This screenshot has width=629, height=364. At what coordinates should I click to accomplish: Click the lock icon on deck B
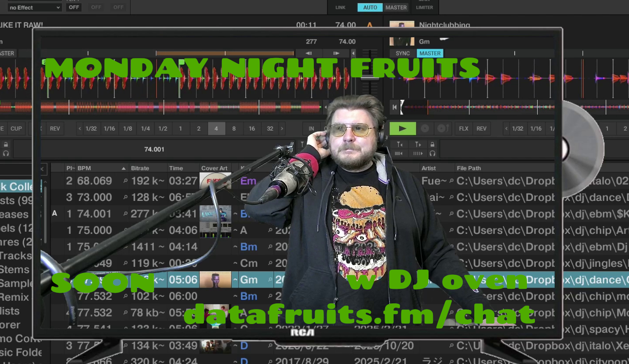coord(433,145)
